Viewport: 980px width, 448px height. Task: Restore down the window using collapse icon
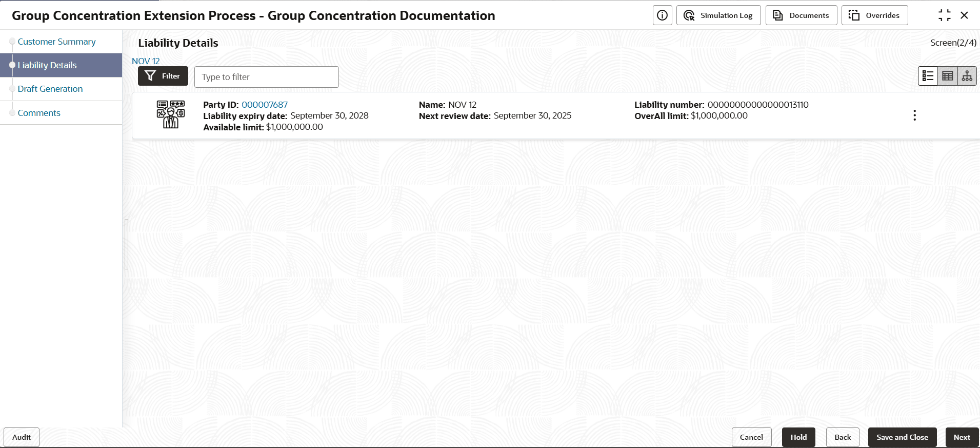(944, 15)
